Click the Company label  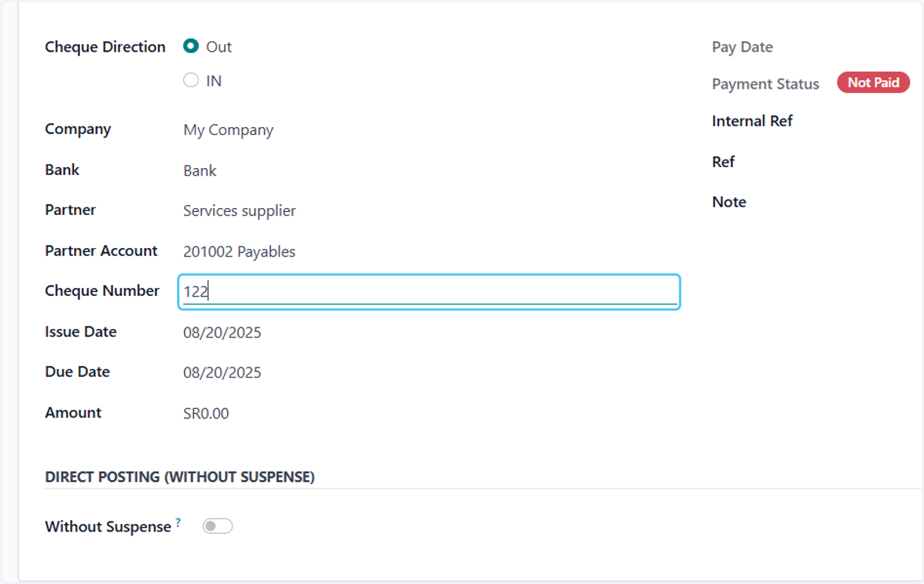pyautogui.click(x=78, y=129)
